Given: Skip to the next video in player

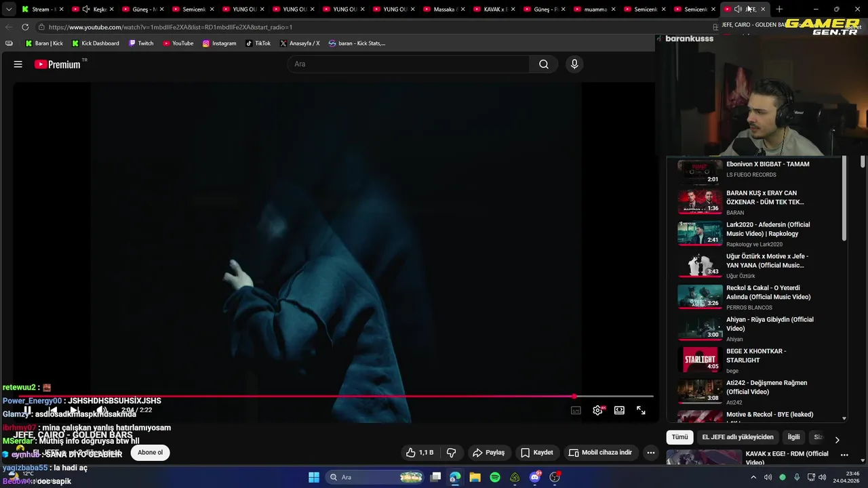Looking at the screenshot, I should pyautogui.click(x=75, y=410).
